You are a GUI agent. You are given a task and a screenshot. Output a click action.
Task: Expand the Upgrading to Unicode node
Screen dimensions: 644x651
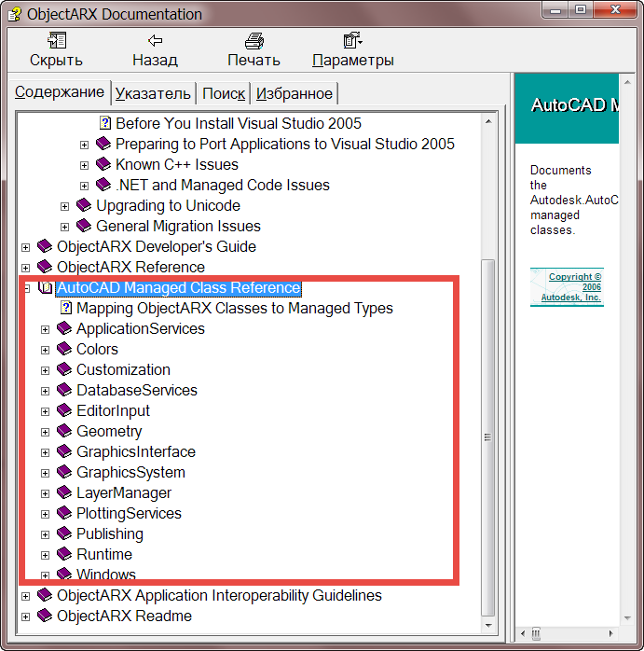point(64,206)
